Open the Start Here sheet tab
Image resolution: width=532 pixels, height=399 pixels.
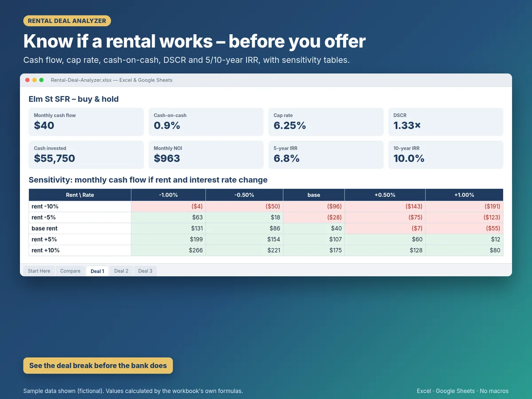point(39,271)
